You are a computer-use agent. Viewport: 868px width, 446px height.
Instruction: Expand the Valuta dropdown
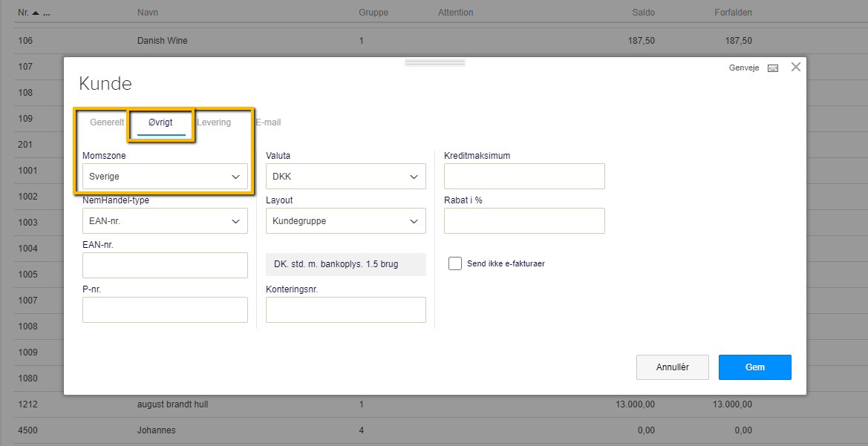(345, 177)
